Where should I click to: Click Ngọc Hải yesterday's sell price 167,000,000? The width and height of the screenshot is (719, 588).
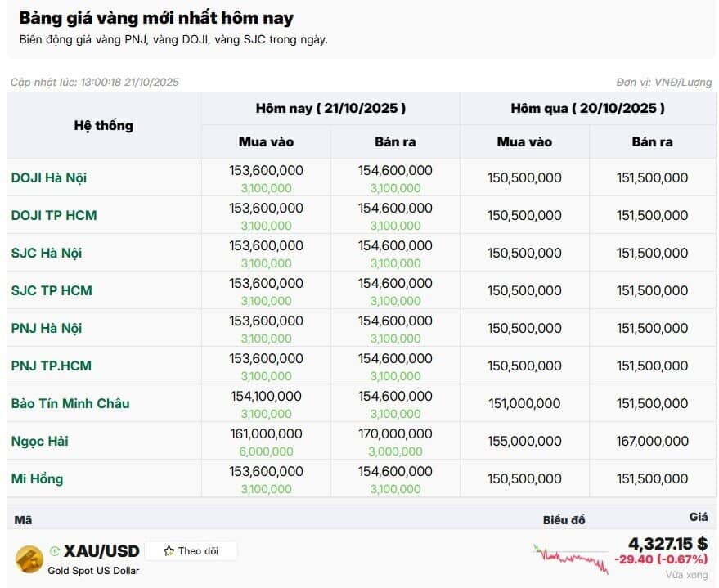(x=653, y=441)
